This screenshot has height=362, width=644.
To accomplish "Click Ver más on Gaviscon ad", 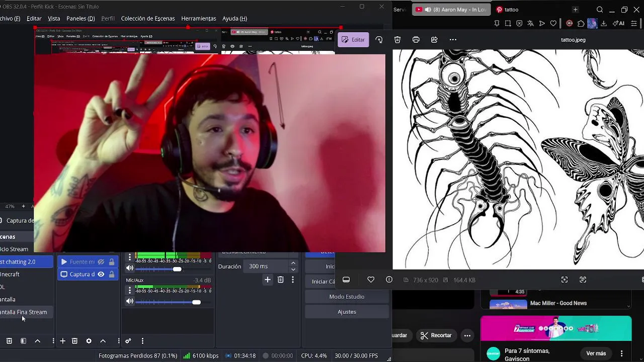I will tap(596, 353).
